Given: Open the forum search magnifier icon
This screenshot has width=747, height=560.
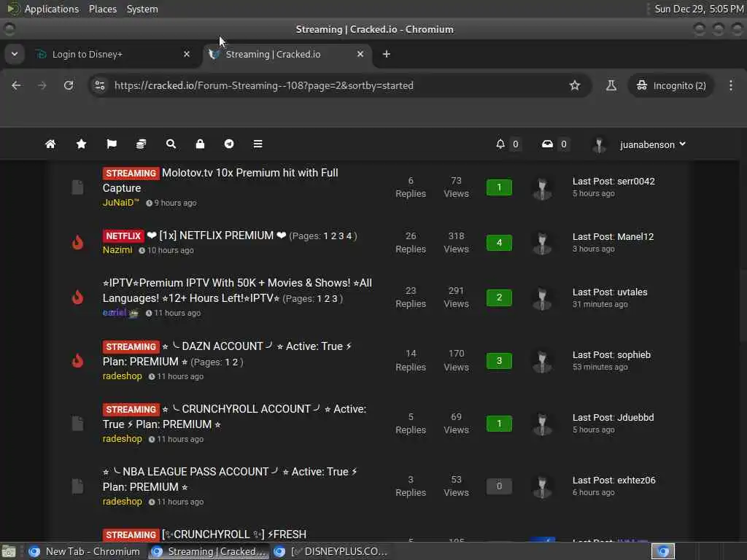Looking at the screenshot, I should pos(171,144).
